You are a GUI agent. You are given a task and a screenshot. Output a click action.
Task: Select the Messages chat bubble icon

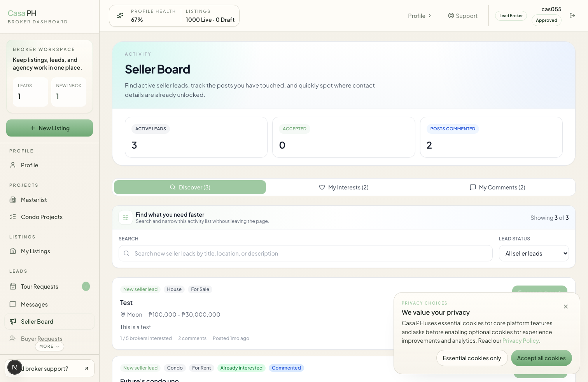(13, 304)
